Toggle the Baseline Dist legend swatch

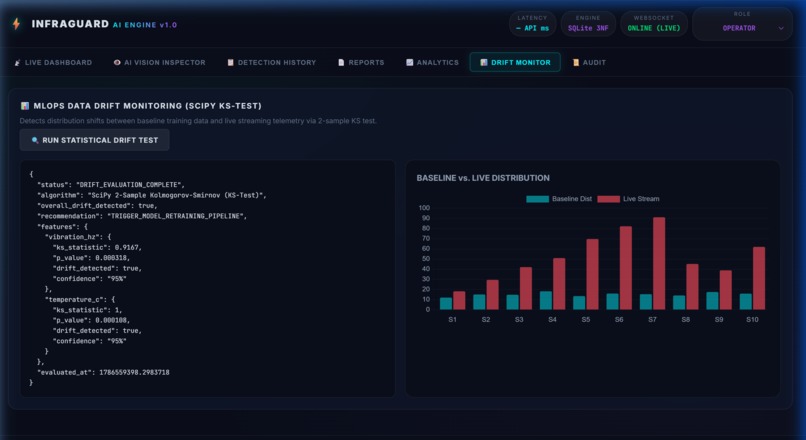pyautogui.click(x=537, y=199)
